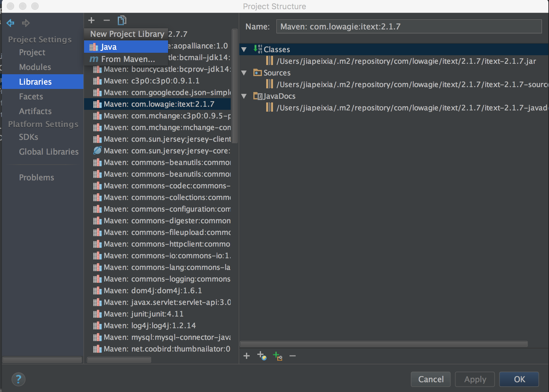
Task: Click the jersey-core library globe icon
Action: [x=98, y=151]
